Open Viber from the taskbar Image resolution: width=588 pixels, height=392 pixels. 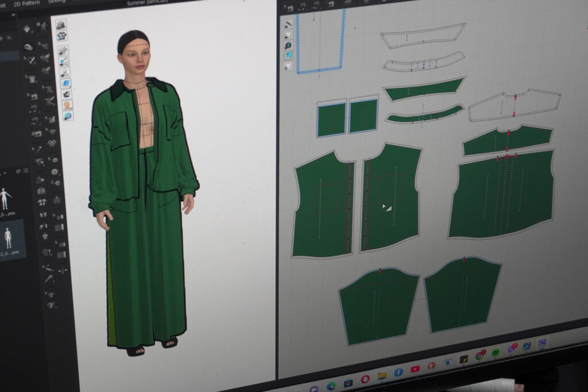click(x=512, y=348)
